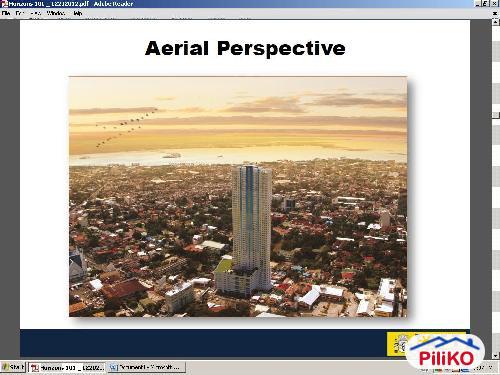This screenshot has height=375, width=500.
Task: Close the PDF document with the inner X button
Action: [495, 13]
